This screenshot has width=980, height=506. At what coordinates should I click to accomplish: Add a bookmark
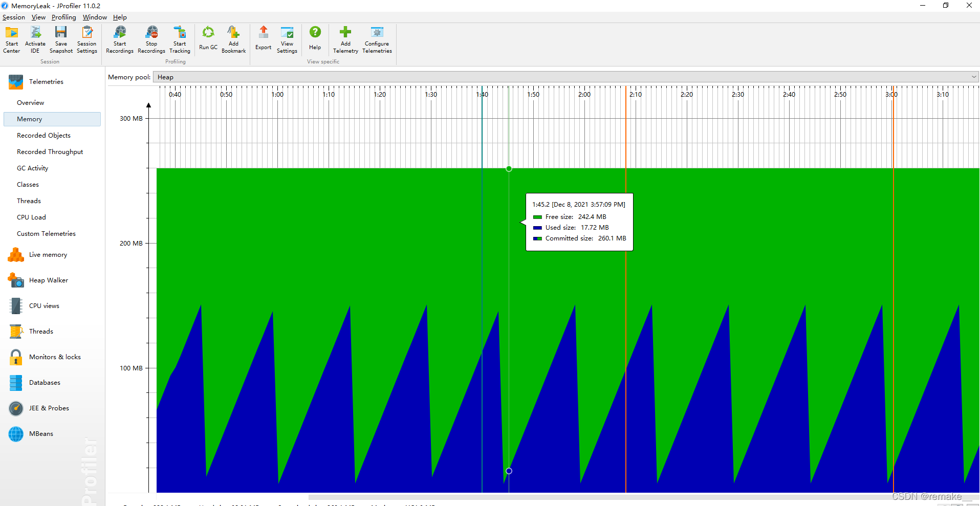pos(234,39)
